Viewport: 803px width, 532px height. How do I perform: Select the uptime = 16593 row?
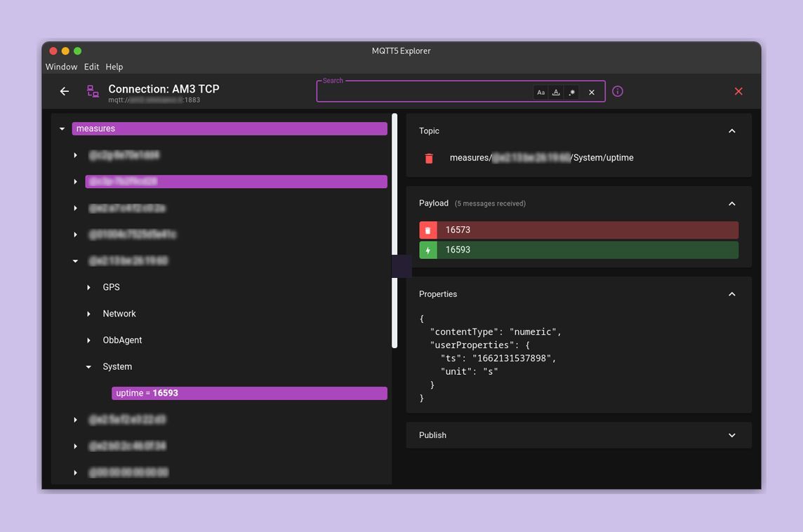(249, 393)
